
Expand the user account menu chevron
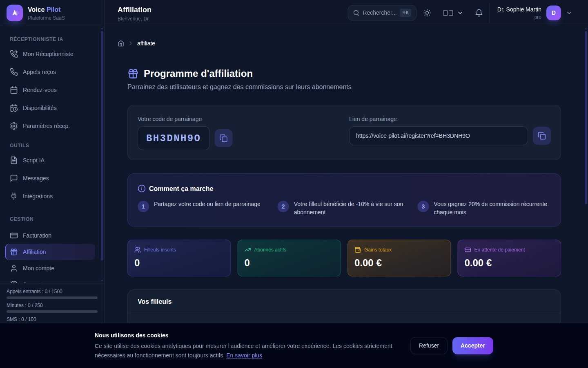pyautogui.click(x=569, y=13)
